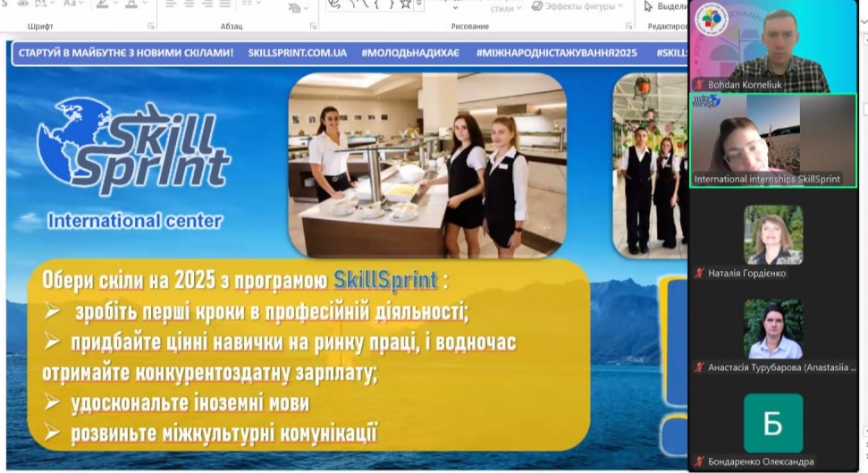Select the International internships SkillSprint video tile

pyautogui.click(x=772, y=139)
